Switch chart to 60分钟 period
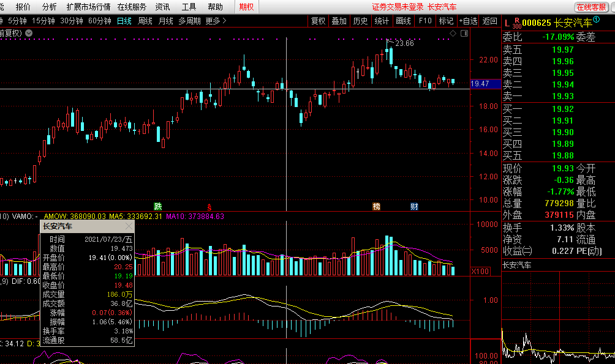Viewport: 615px width, 364px height. click(100, 21)
